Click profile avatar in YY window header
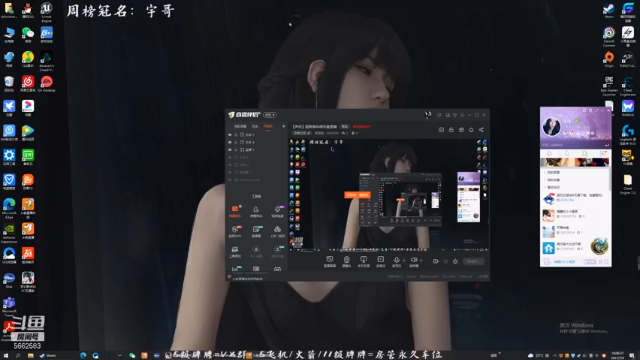This screenshot has width=640, height=360. coord(551,127)
